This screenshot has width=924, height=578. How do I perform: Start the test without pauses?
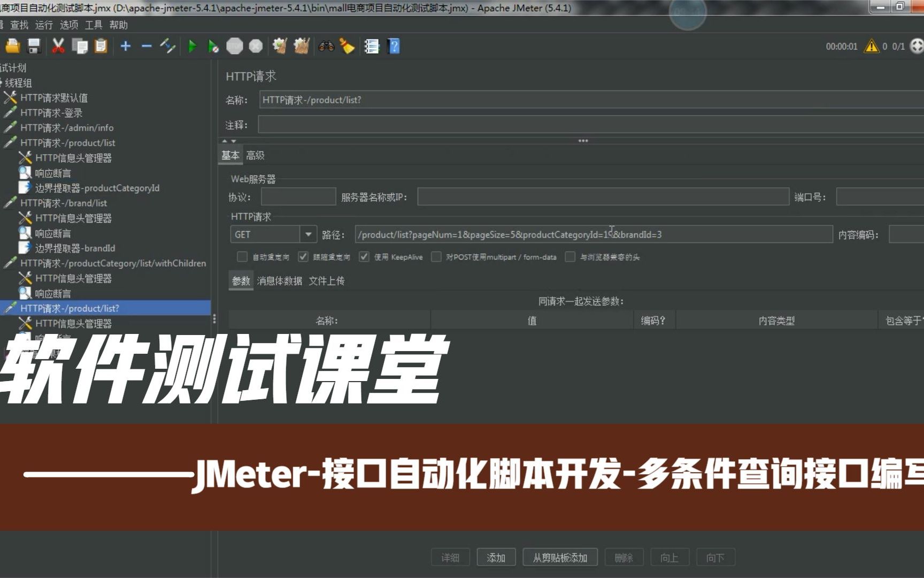(x=213, y=47)
